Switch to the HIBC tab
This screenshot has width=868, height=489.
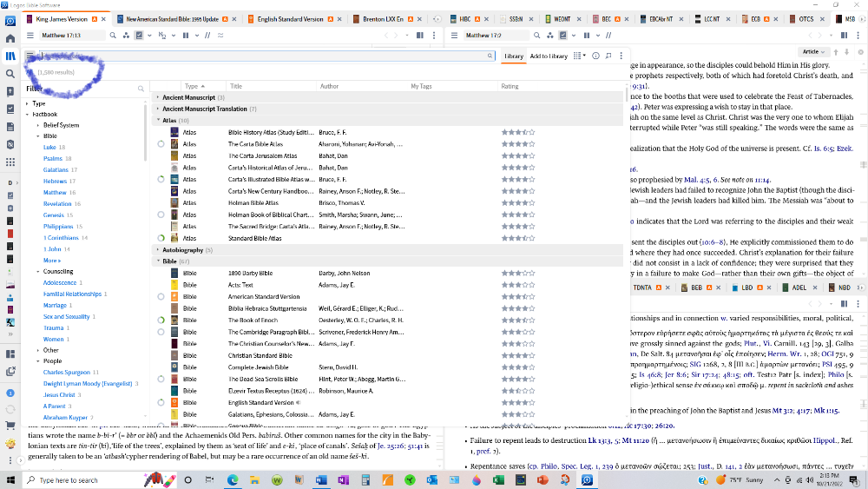click(x=465, y=19)
